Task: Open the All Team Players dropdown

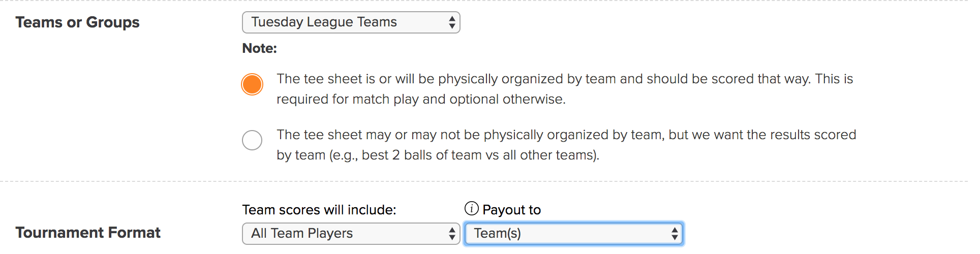Action: [x=351, y=234]
